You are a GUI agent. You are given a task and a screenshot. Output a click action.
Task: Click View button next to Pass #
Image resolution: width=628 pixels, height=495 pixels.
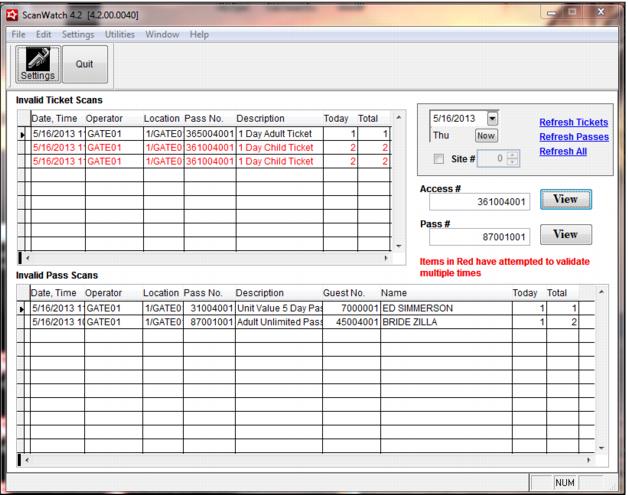click(566, 235)
